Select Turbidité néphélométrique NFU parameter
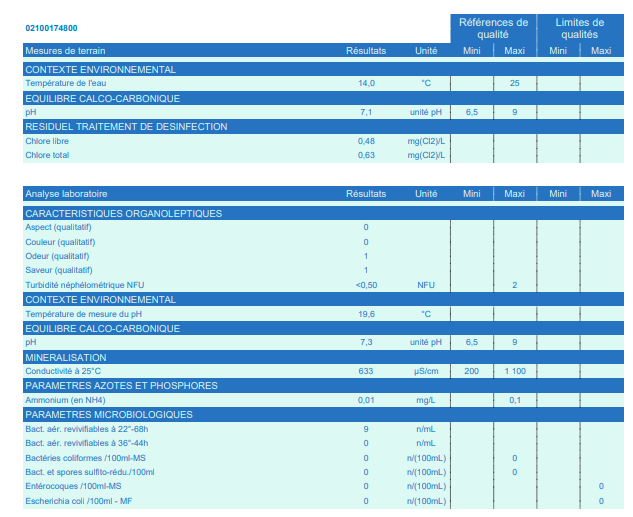Screen dimensions: 633x517 (x=85, y=285)
